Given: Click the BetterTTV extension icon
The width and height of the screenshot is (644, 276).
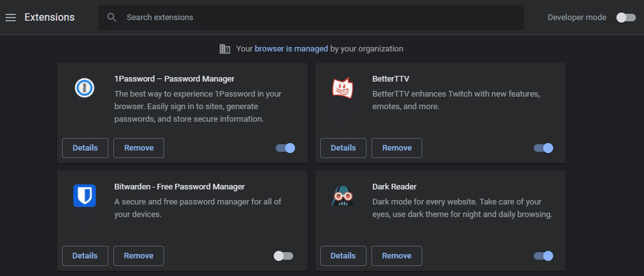Looking at the screenshot, I should pyautogui.click(x=343, y=88).
